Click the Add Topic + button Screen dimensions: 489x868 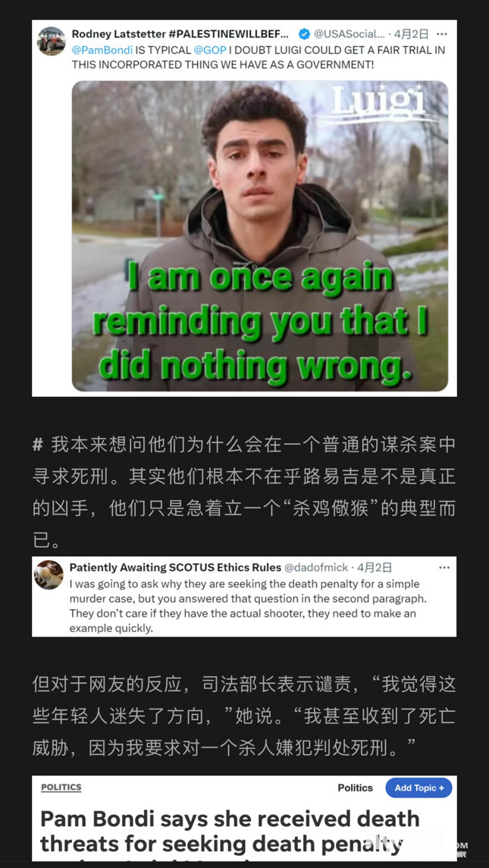418,788
